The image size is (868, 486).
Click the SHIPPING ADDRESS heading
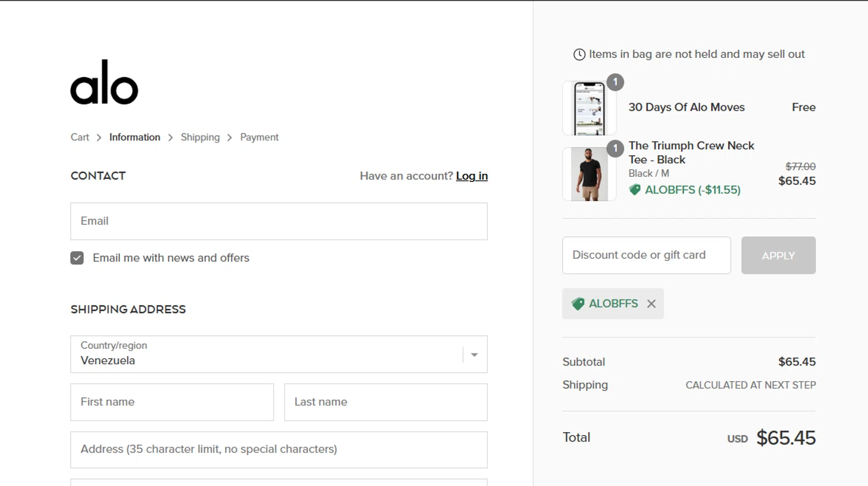point(128,309)
